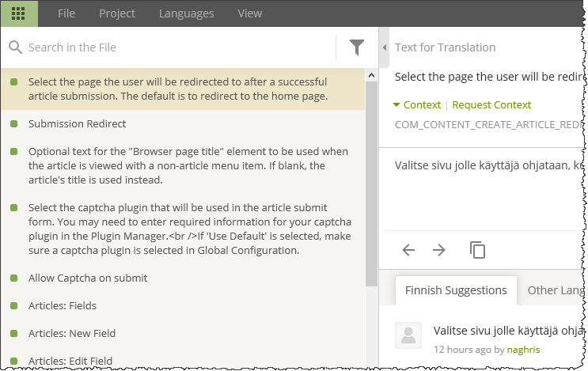This screenshot has width=588, height=371.
Task: Open the View menu
Action: (250, 13)
